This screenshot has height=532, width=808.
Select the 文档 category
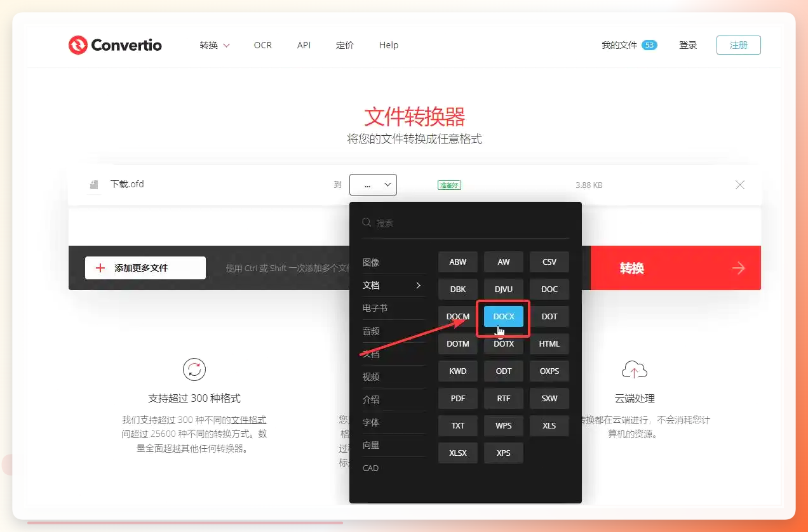[x=393, y=285]
